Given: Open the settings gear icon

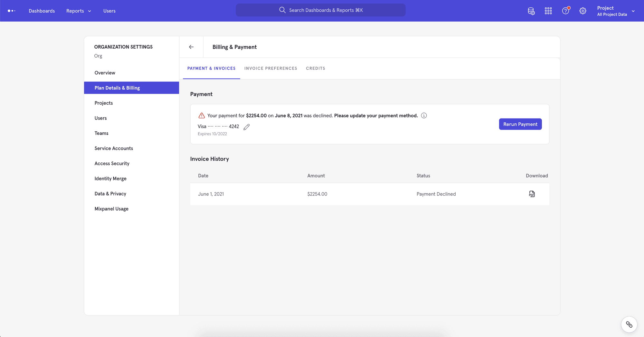Looking at the screenshot, I should pos(583,11).
